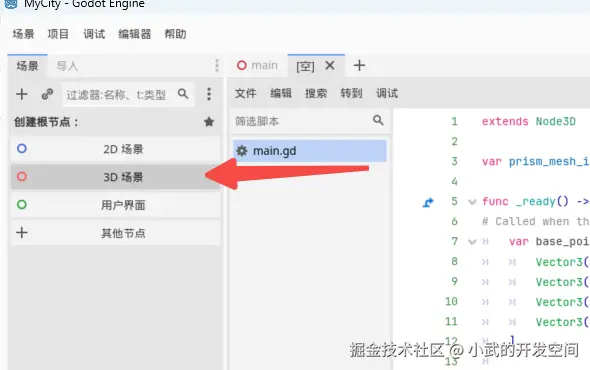
Task: Click the 'extends' keyword on line 1
Action: (x=505, y=122)
